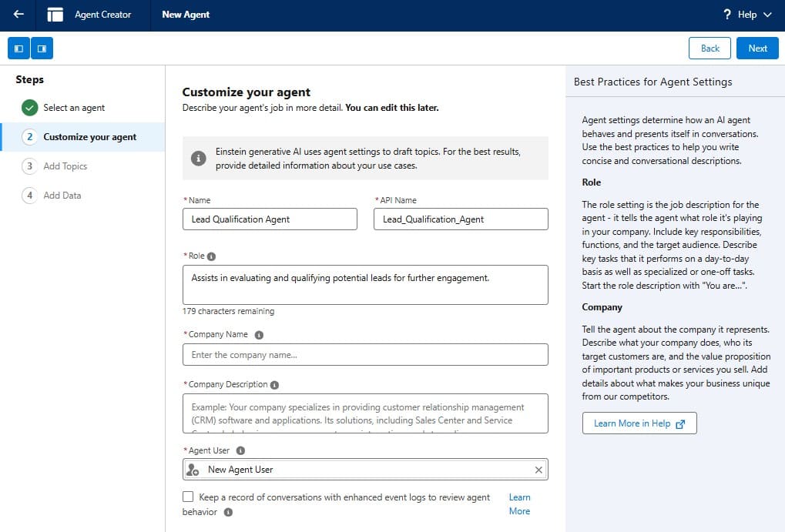Select the Add Topics step
785x532 pixels.
point(65,166)
